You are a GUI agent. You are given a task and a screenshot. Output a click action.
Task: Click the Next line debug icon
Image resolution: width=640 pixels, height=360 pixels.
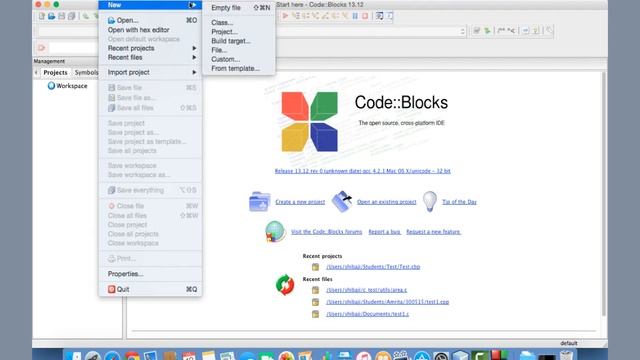tap(305, 16)
